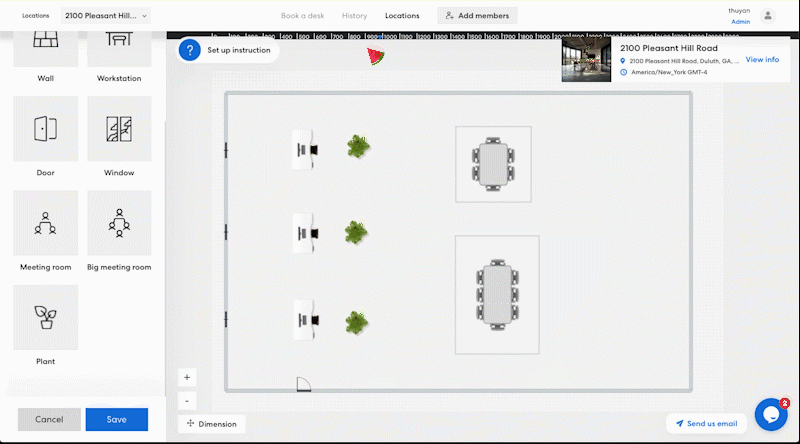Switch to the Locations tab
Viewport: 800px width, 444px height.
402,16
